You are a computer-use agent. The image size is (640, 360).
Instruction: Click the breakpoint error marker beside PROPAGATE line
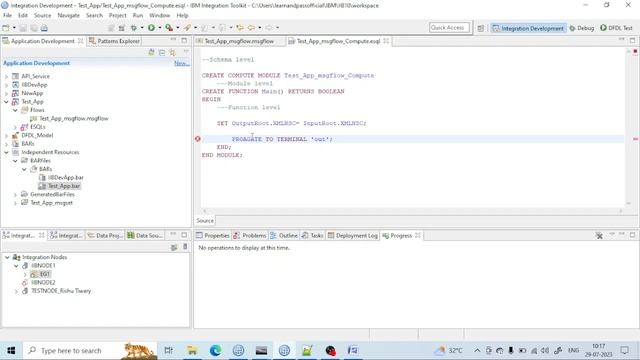198,139
